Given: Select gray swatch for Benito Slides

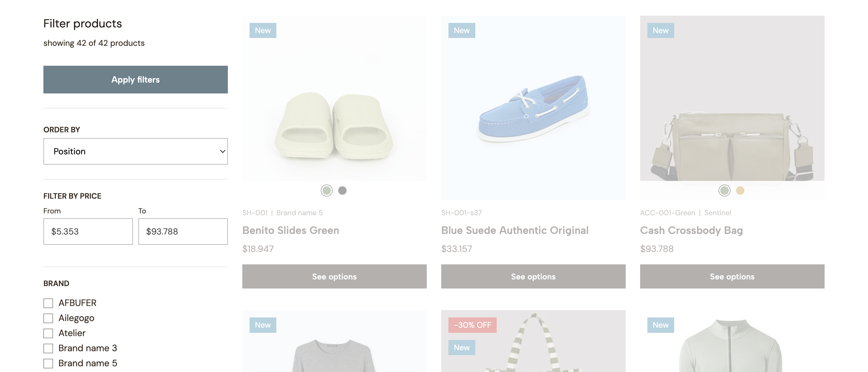Looking at the screenshot, I should pos(342,191).
